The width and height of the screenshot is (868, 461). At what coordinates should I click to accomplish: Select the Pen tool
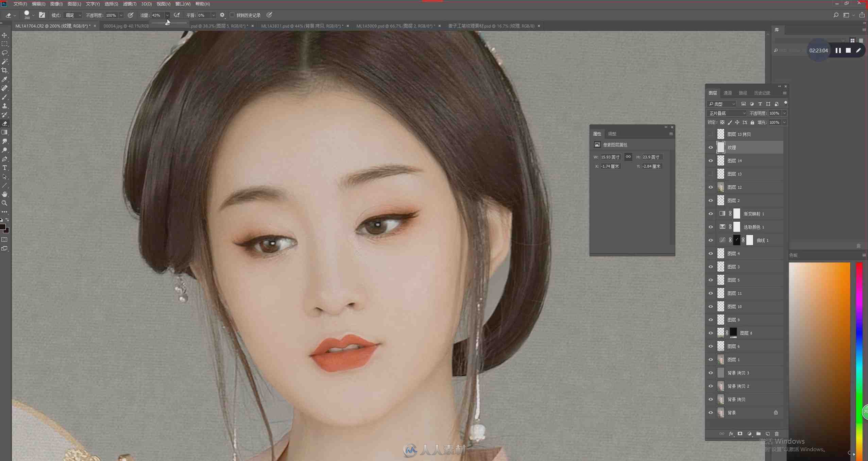pos(4,159)
